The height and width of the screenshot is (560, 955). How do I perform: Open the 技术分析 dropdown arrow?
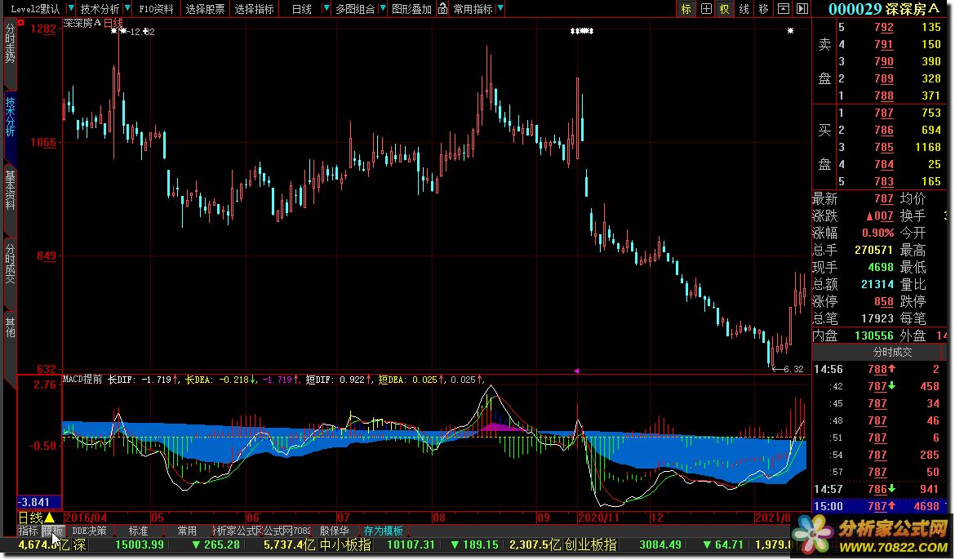127,8
